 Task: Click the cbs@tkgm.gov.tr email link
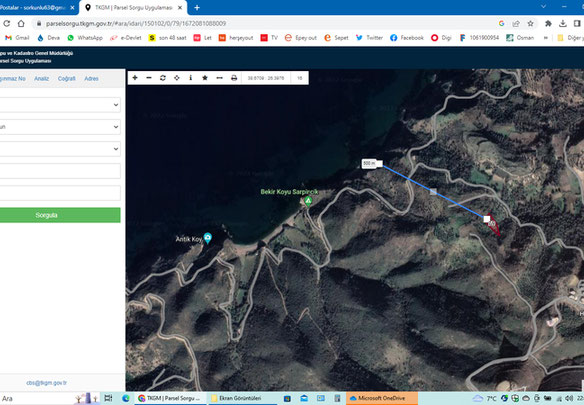coord(46,383)
